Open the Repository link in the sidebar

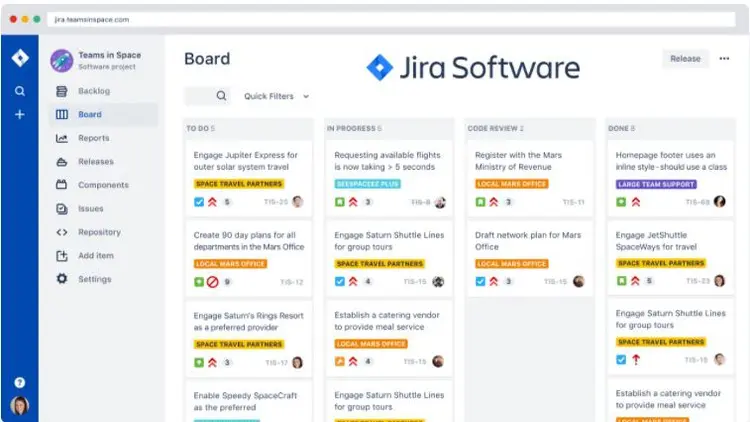[x=99, y=232]
